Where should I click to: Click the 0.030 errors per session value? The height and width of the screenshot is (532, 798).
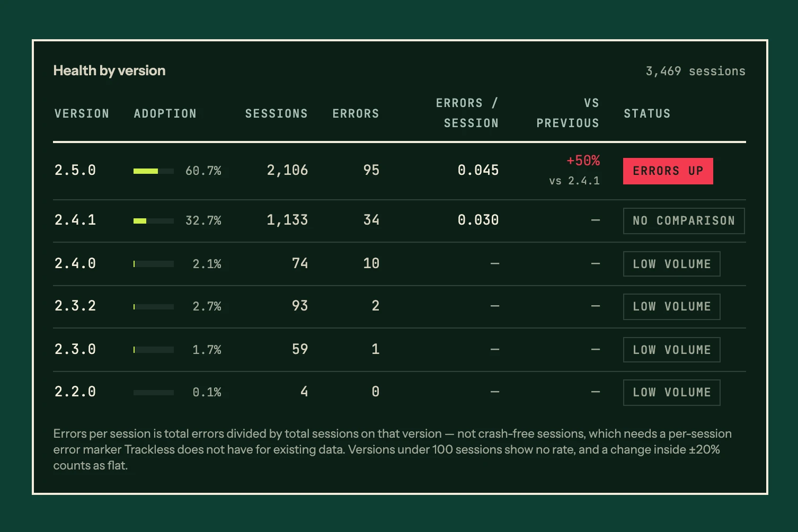(478, 220)
